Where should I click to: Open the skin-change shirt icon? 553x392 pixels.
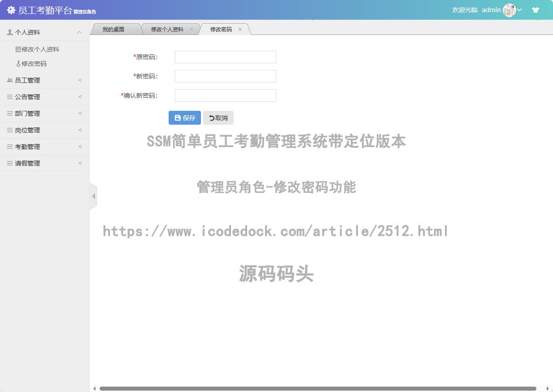pos(535,10)
